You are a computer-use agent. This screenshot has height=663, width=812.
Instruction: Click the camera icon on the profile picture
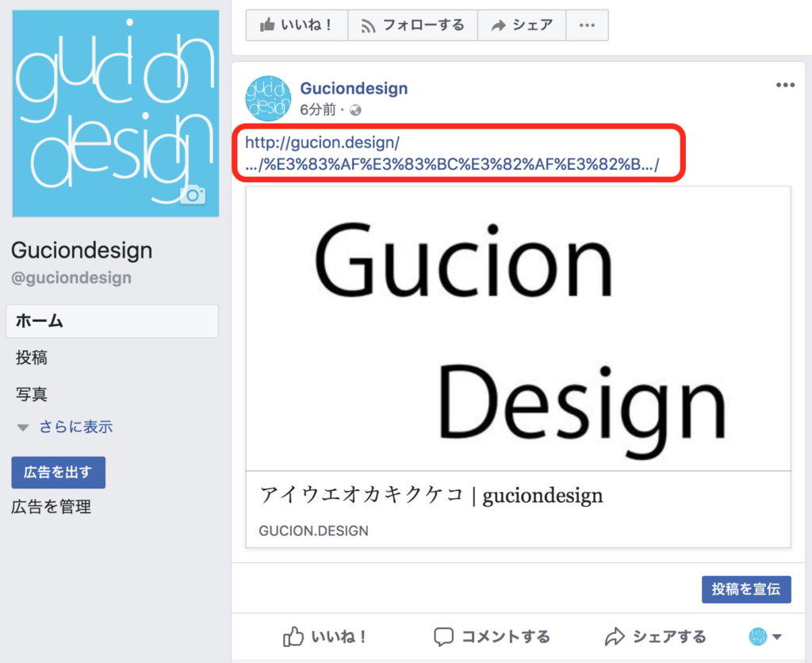tap(192, 195)
